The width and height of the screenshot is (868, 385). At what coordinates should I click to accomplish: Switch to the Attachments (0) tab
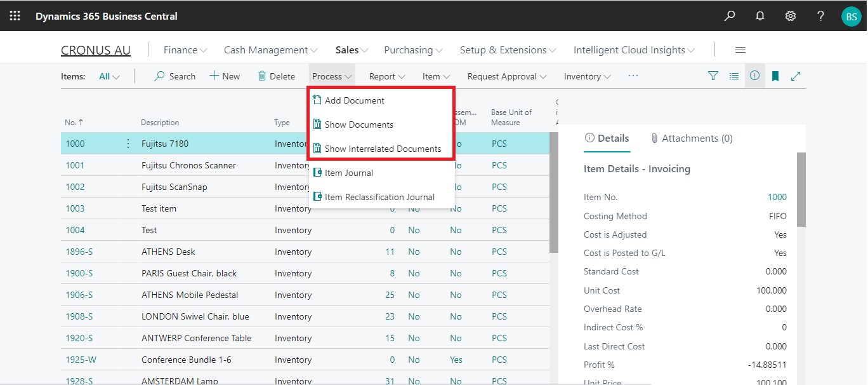point(692,138)
